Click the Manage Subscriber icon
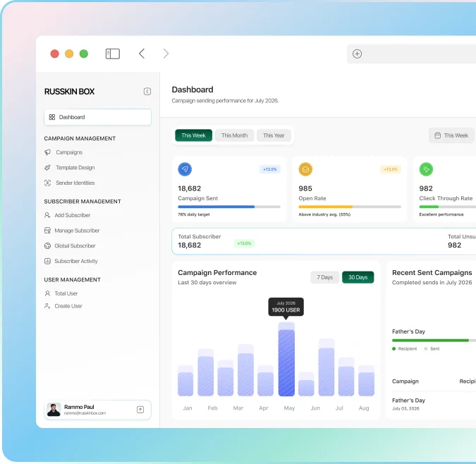This screenshot has height=464, width=476. click(x=47, y=231)
